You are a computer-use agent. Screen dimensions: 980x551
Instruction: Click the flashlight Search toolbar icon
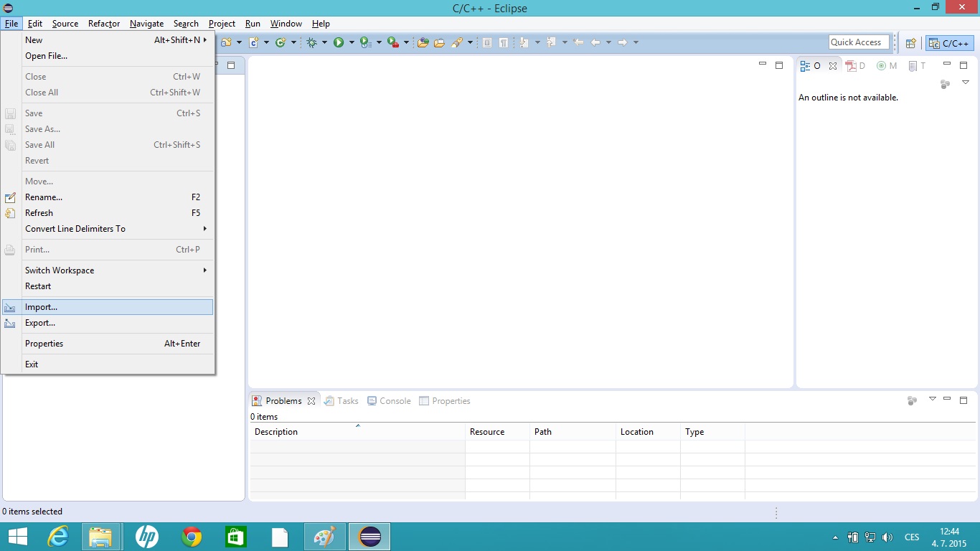456,43
